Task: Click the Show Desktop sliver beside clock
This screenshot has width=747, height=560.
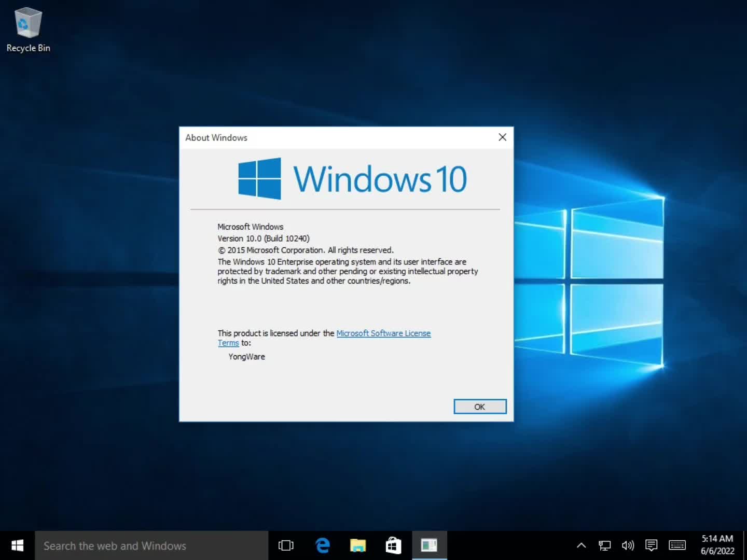Action: [744, 545]
